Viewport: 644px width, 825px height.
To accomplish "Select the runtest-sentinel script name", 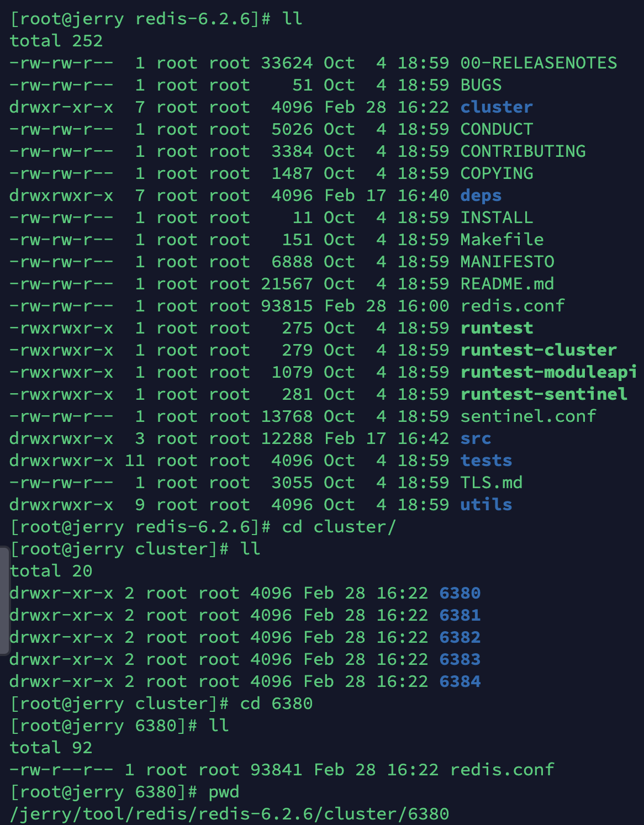I will pos(544,394).
